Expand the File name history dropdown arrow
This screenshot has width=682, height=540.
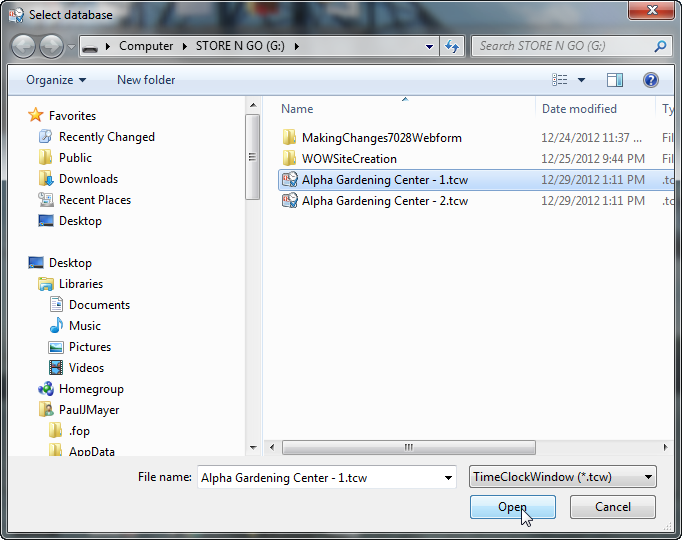(449, 478)
